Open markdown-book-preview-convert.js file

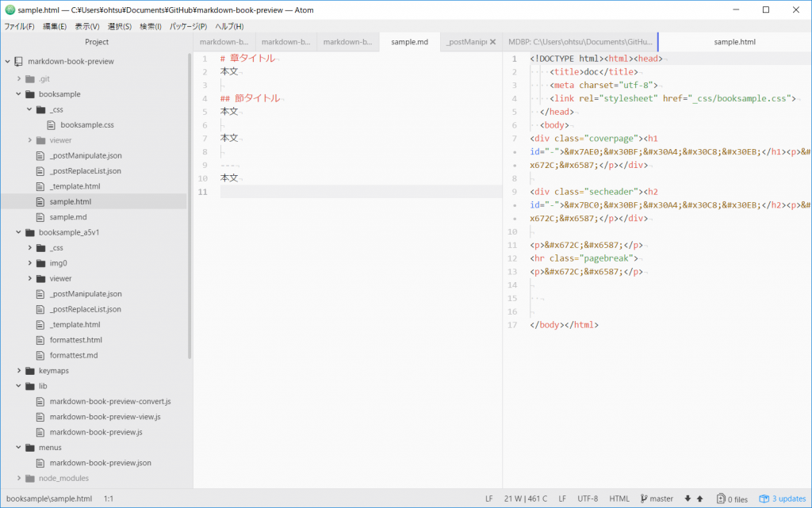point(109,402)
